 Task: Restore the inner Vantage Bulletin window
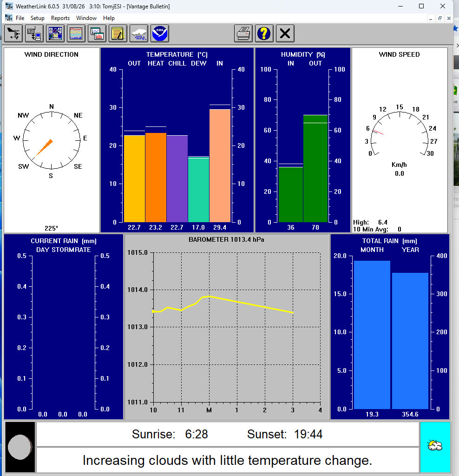pyautogui.click(x=439, y=18)
